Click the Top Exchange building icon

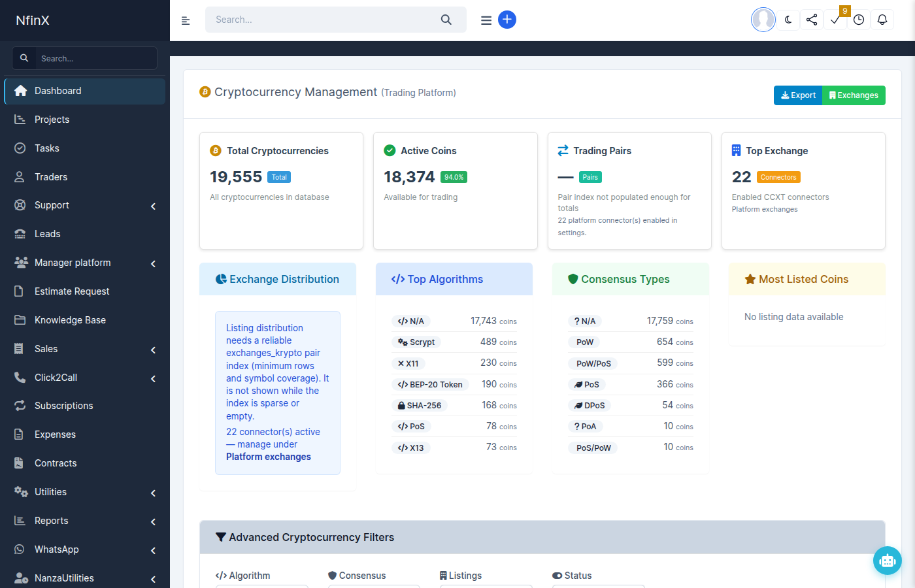point(737,151)
